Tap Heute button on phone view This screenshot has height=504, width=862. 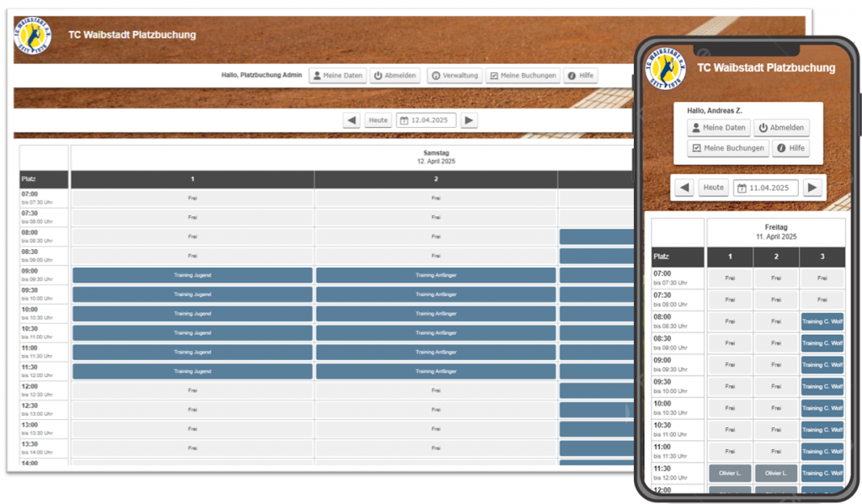(x=714, y=188)
